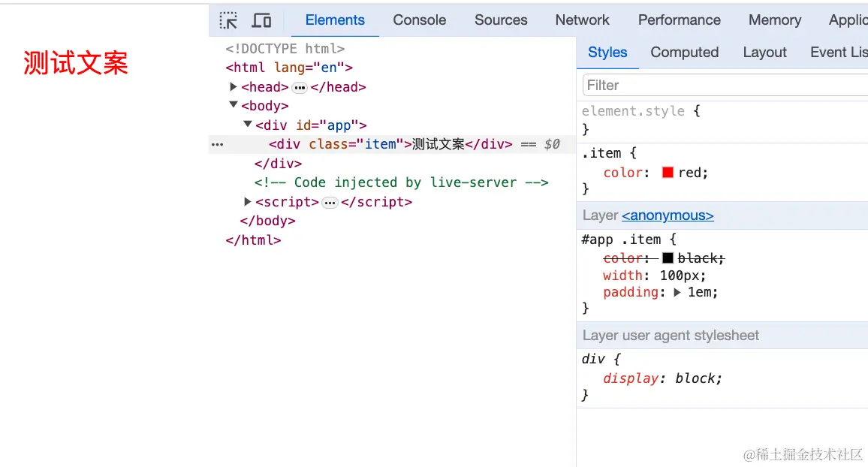Expand the padding shorthand property triangle
The width and height of the screenshot is (868, 467).
click(x=677, y=292)
